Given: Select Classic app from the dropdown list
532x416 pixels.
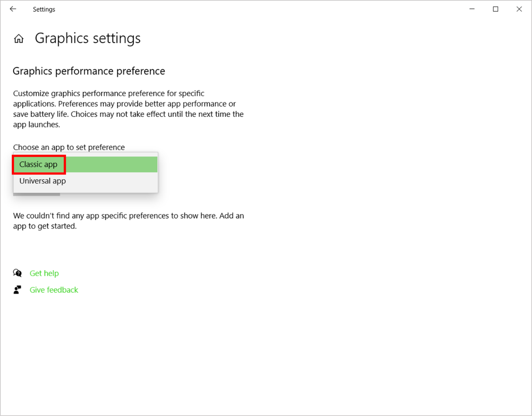Looking at the screenshot, I should click(x=38, y=164).
